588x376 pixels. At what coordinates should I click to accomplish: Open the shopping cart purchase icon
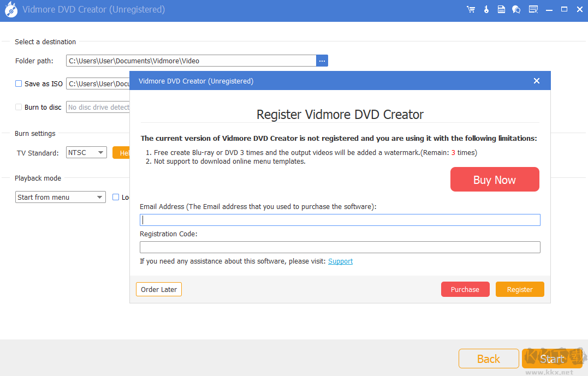(471, 9)
